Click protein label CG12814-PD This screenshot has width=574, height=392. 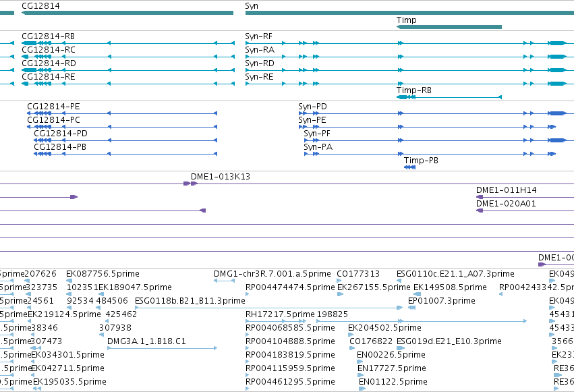click(61, 134)
